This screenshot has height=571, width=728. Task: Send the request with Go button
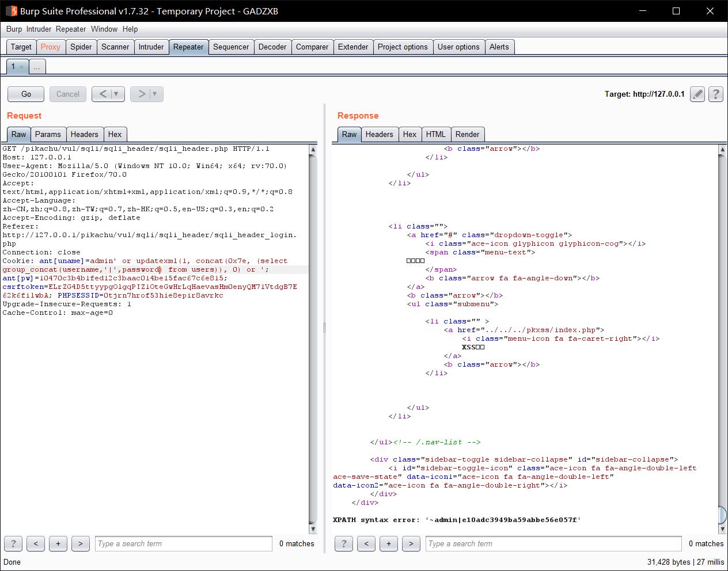(26, 94)
